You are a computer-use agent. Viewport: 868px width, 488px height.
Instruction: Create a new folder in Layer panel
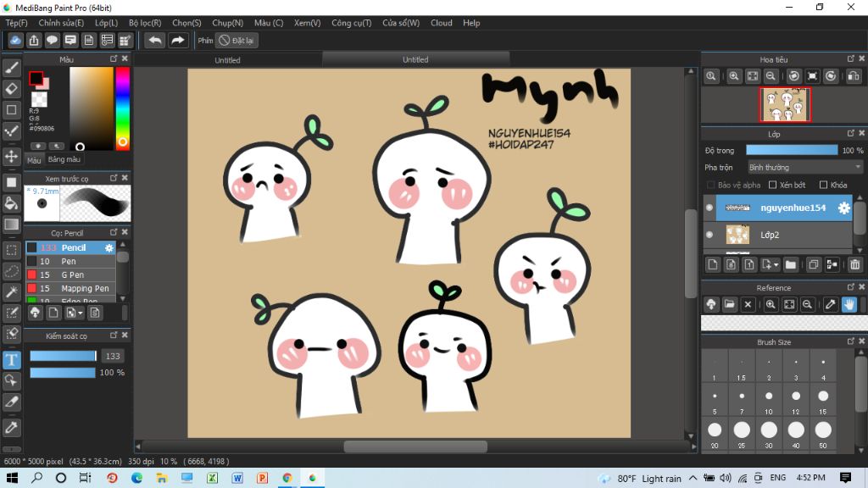(x=791, y=264)
